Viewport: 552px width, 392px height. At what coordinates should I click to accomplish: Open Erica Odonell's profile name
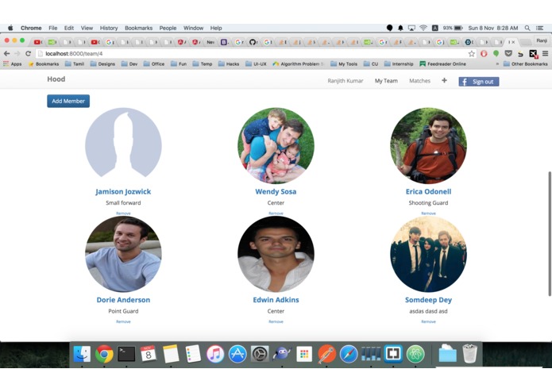[x=428, y=191]
